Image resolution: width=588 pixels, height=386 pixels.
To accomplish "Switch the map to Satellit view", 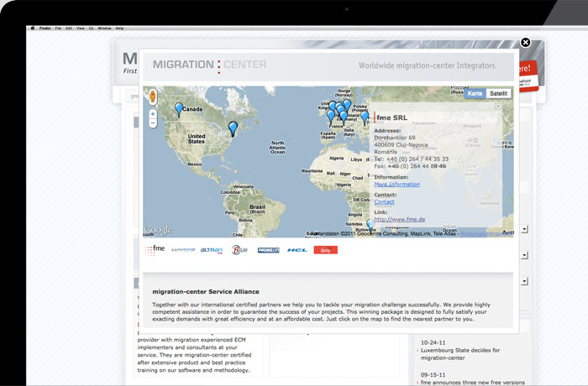I will 498,93.
